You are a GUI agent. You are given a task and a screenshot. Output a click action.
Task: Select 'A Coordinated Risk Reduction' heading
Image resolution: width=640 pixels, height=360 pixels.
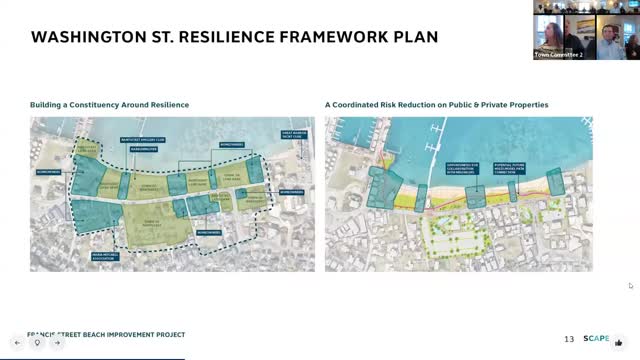pos(436,105)
